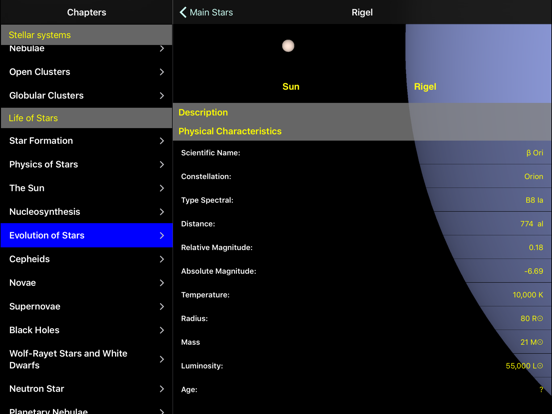Viewport: 552px width, 414px height.
Task: Click the Luminosity label
Action: pyautogui.click(x=202, y=366)
